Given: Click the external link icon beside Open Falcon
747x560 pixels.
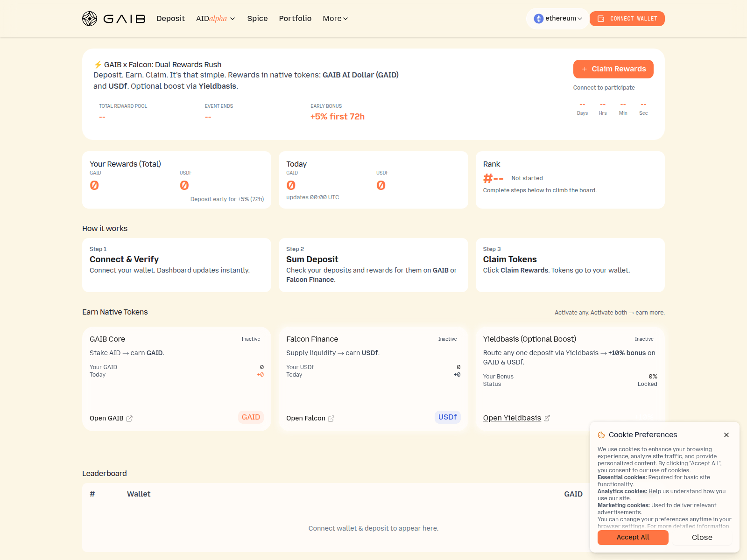Looking at the screenshot, I should [x=331, y=419].
